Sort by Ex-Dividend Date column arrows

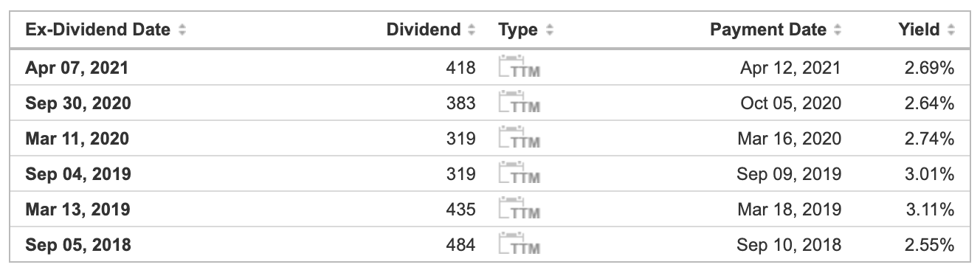pyautogui.click(x=182, y=30)
